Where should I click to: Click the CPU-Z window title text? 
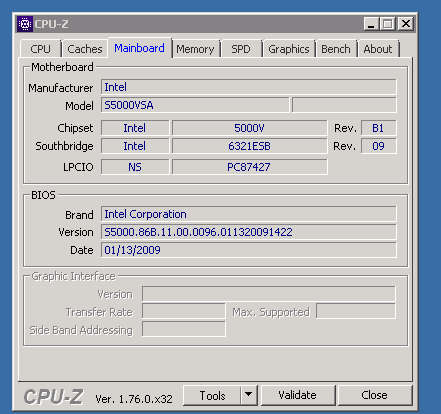52,24
